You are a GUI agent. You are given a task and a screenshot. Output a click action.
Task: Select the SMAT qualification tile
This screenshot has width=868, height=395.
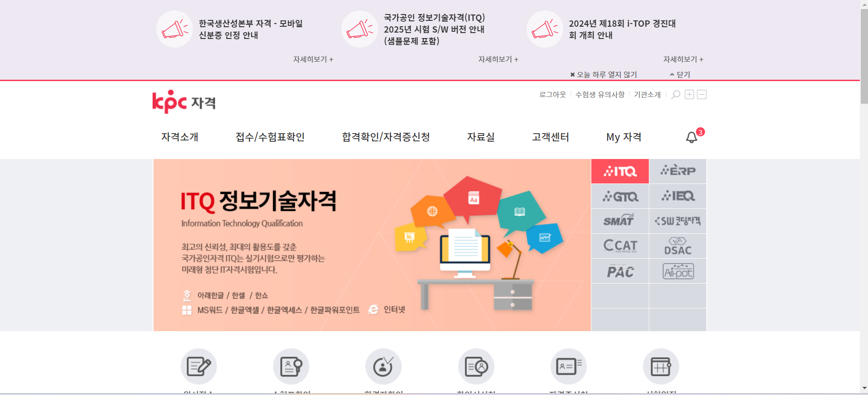[x=620, y=221]
